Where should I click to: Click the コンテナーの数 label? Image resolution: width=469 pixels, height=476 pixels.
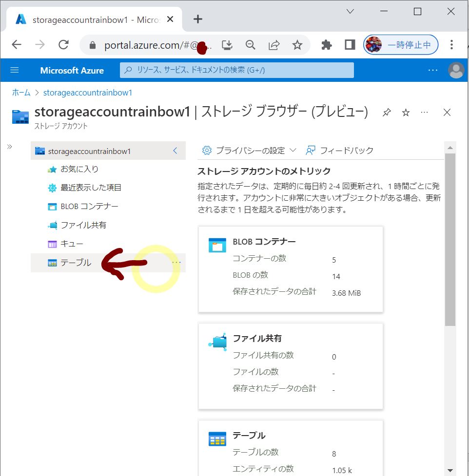coord(259,258)
